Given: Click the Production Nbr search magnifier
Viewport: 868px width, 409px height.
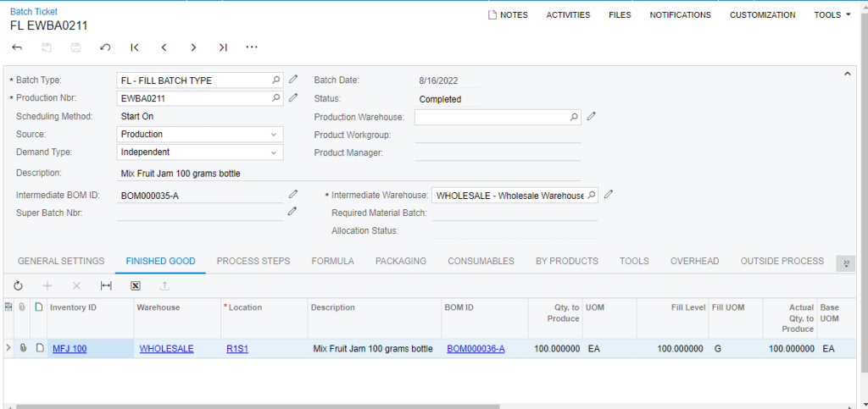Looking at the screenshot, I should (x=275, y=98).
